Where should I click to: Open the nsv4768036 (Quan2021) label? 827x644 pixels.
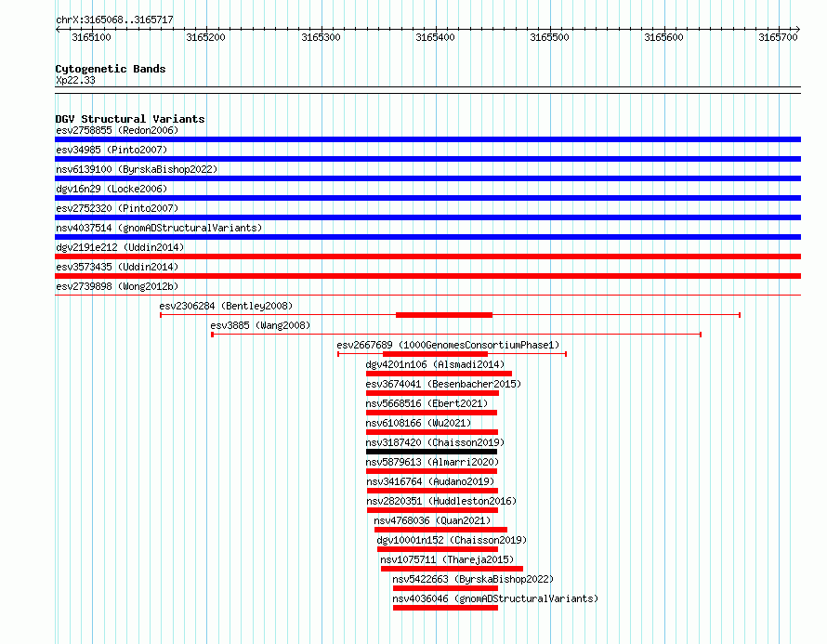[x=432, y=520]
